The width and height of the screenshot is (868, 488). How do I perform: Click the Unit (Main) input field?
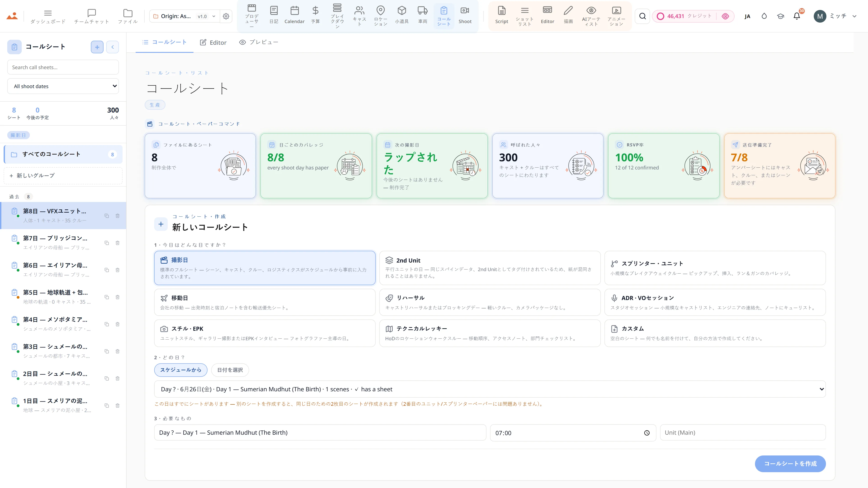(743, 432)
